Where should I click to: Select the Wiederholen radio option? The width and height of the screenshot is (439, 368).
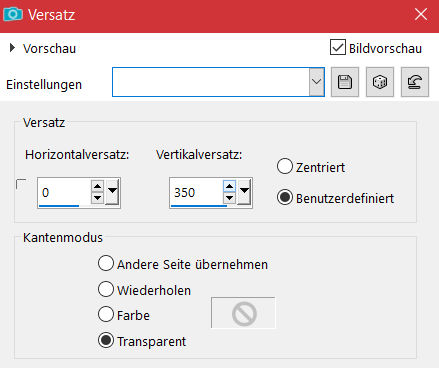pos(106,289)
